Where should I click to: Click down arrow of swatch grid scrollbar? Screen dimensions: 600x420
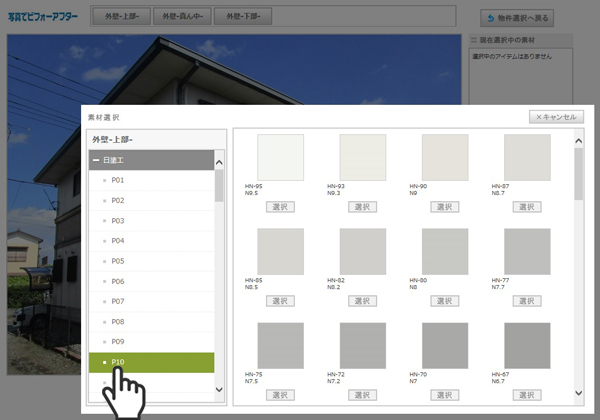pyautogui.click(x=578, y=393)
